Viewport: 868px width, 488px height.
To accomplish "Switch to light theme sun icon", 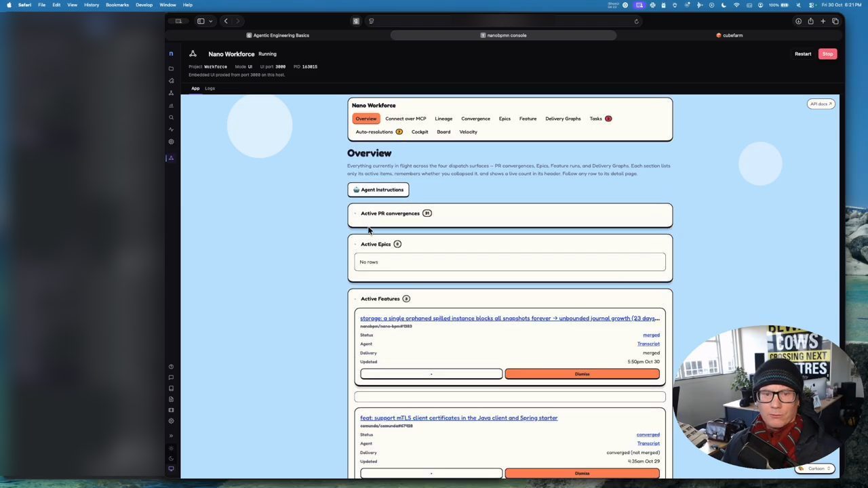I will click(171, 448).
